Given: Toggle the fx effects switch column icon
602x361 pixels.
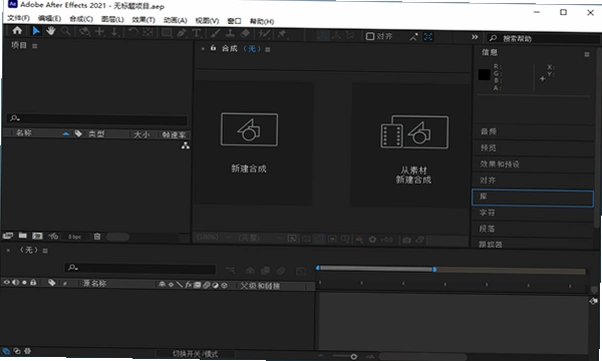Looking at the screenshot, I should pos(189,285).
